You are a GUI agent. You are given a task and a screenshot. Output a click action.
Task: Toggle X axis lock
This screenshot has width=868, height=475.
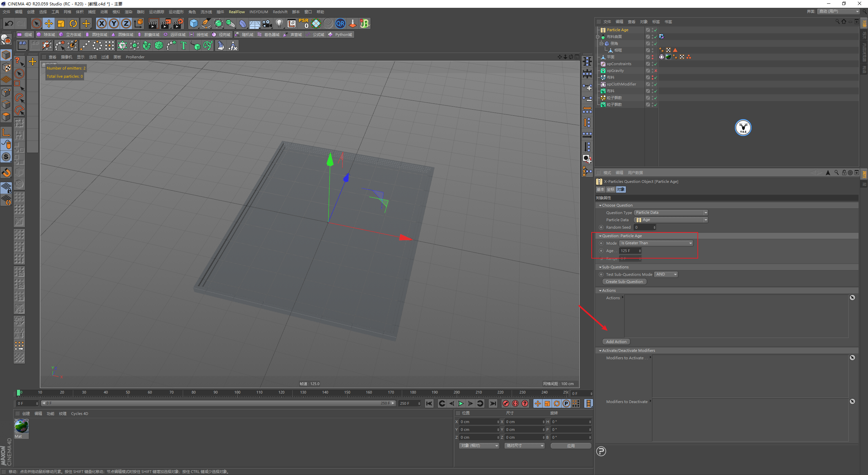pyautogui.click(x=101, y=23)
